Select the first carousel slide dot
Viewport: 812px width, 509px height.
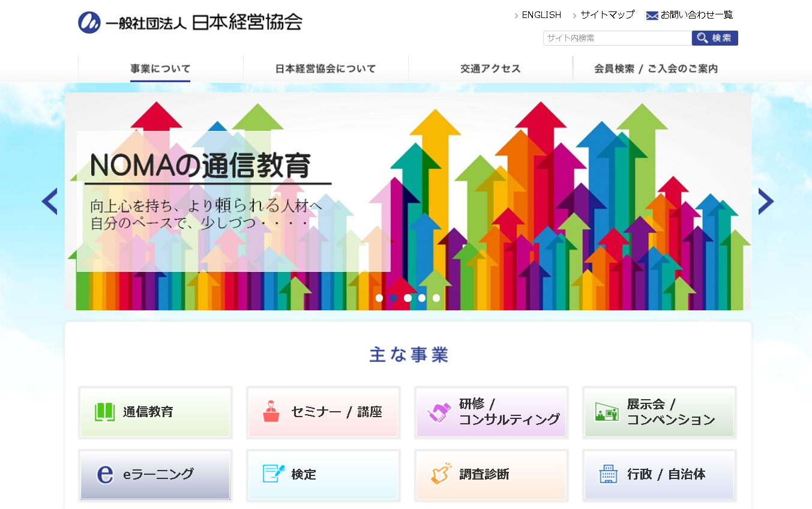point(379,298)
